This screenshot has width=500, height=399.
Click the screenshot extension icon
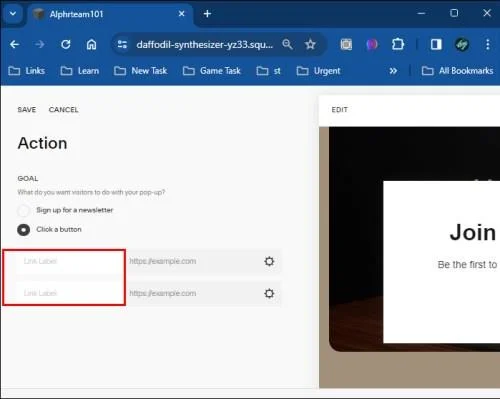click(346, 44)
